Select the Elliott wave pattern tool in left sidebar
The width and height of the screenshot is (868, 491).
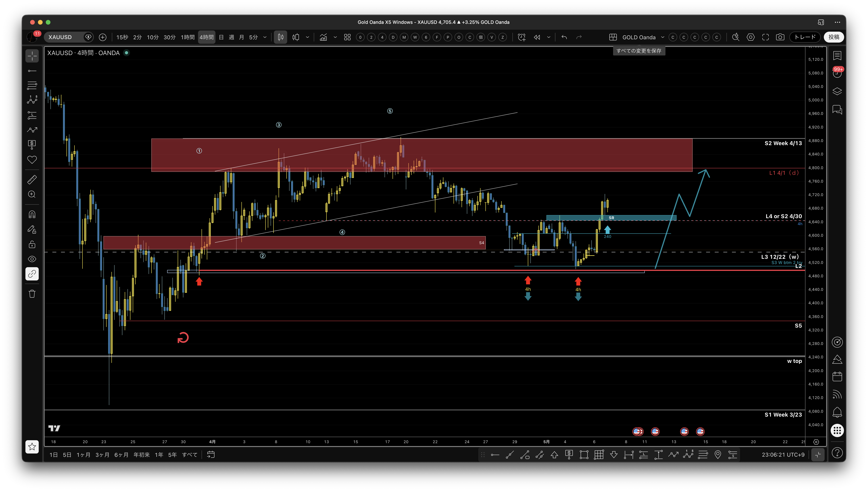pos(32,100)
